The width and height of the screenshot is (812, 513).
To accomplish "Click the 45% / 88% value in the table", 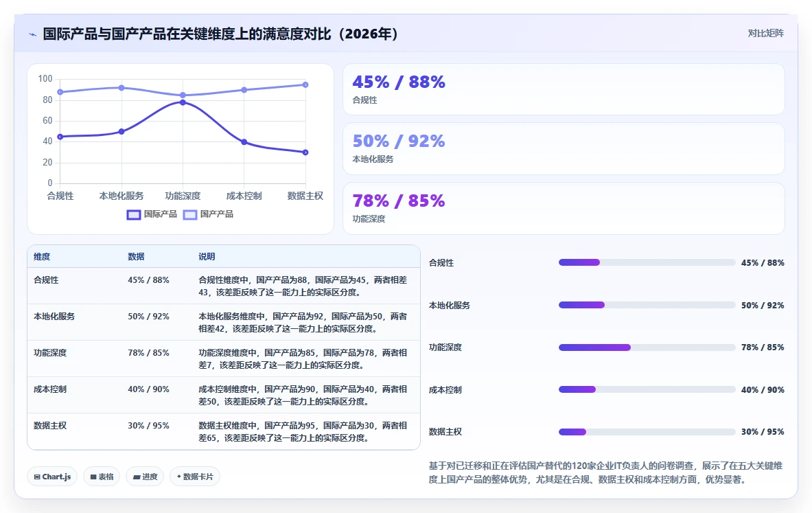I will [x=149, y=280].
